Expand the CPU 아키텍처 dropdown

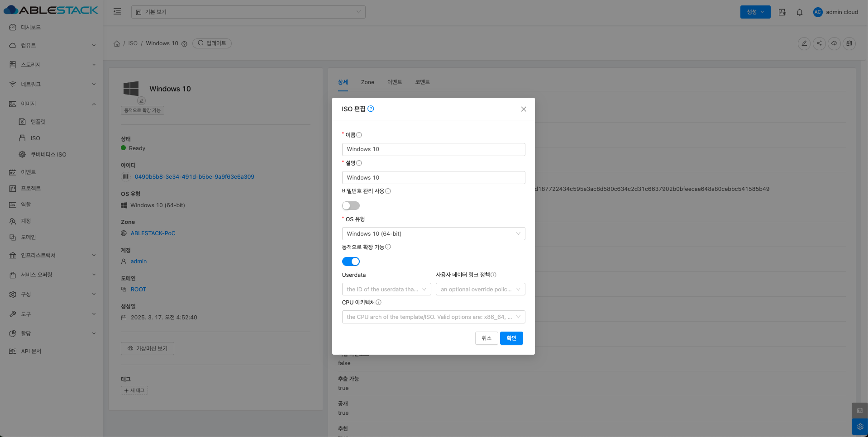(433, 317)
